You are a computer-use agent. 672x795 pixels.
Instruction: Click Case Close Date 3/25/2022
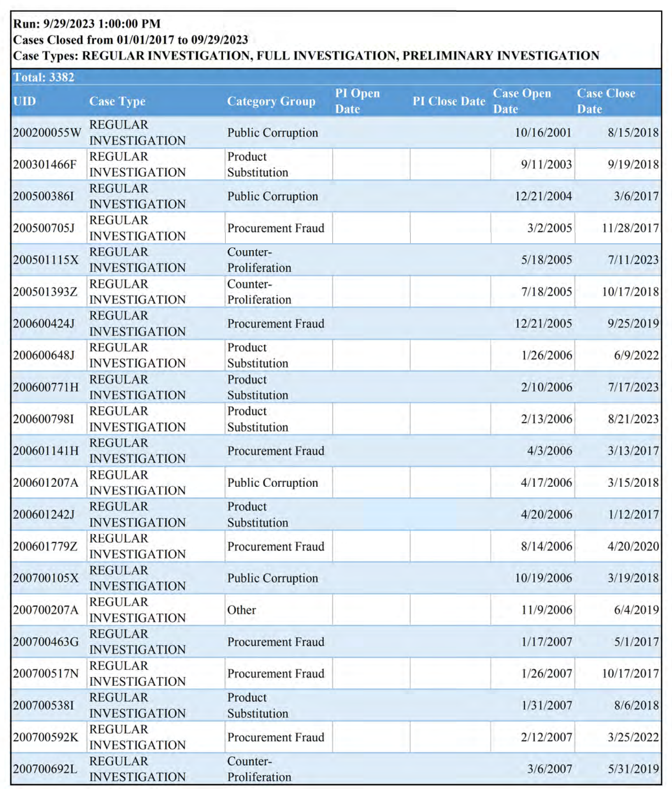[x=633, y=737]
